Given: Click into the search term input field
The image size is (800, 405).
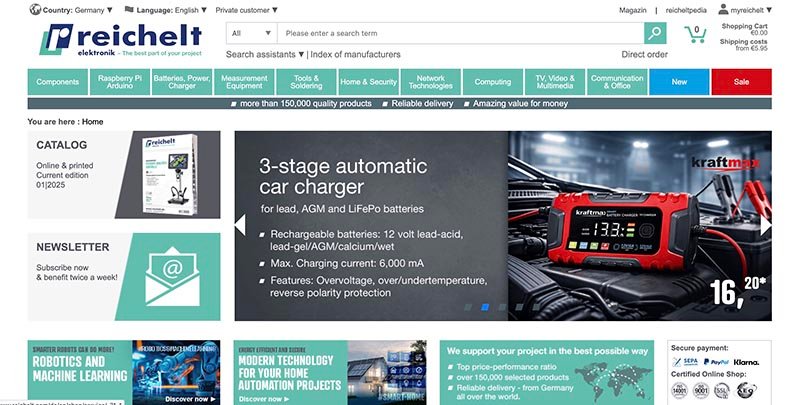Looking at the screenshot, I should point(460,33).
